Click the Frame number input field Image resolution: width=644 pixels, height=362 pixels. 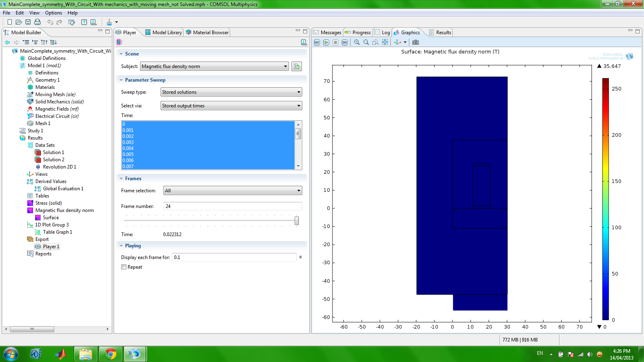[232, 206]
